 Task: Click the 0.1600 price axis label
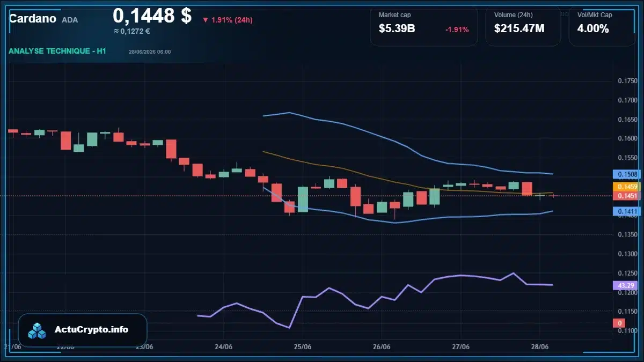[627, 138]
